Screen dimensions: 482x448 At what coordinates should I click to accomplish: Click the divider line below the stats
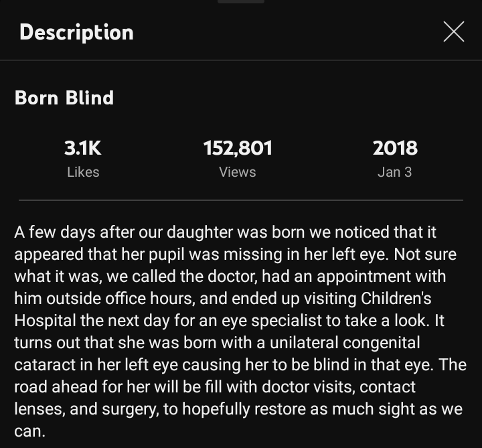coord(241,200)
